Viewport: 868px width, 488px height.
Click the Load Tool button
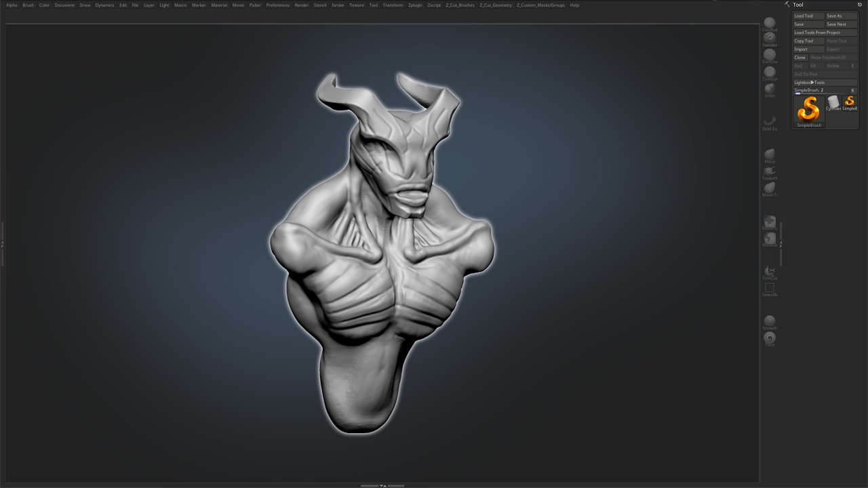809,16
